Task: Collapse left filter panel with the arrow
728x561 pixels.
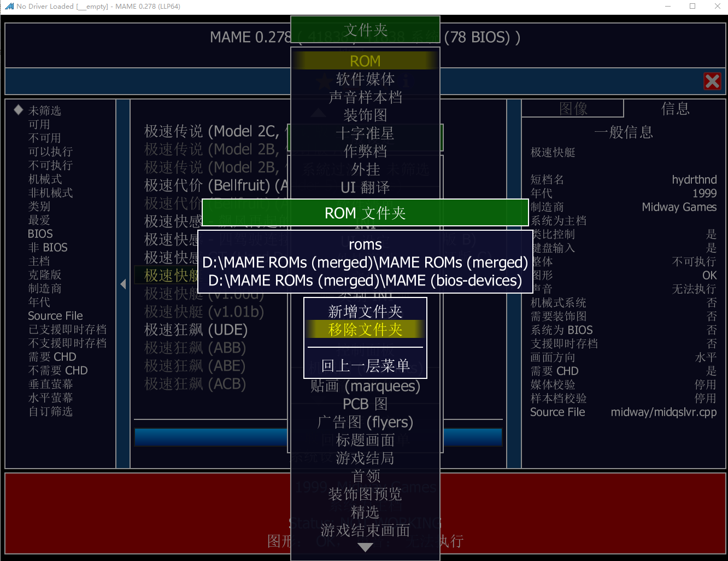Action: 123,284
